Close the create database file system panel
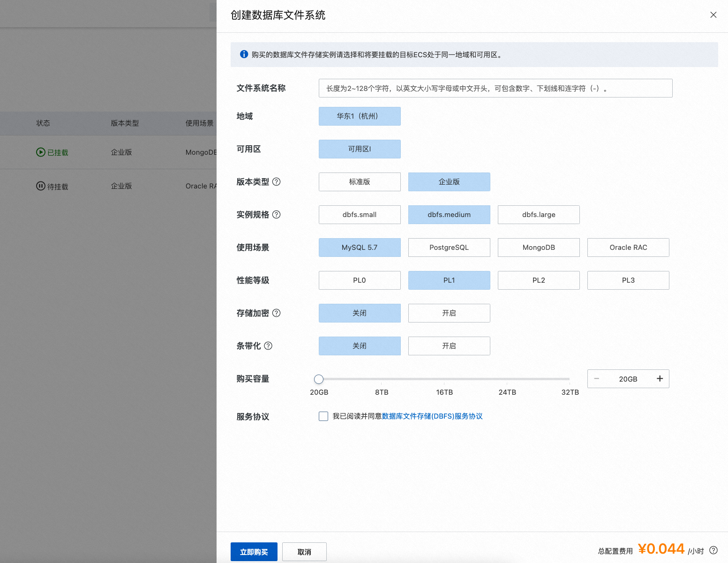The image size is (728, 563). coord(713,15)
